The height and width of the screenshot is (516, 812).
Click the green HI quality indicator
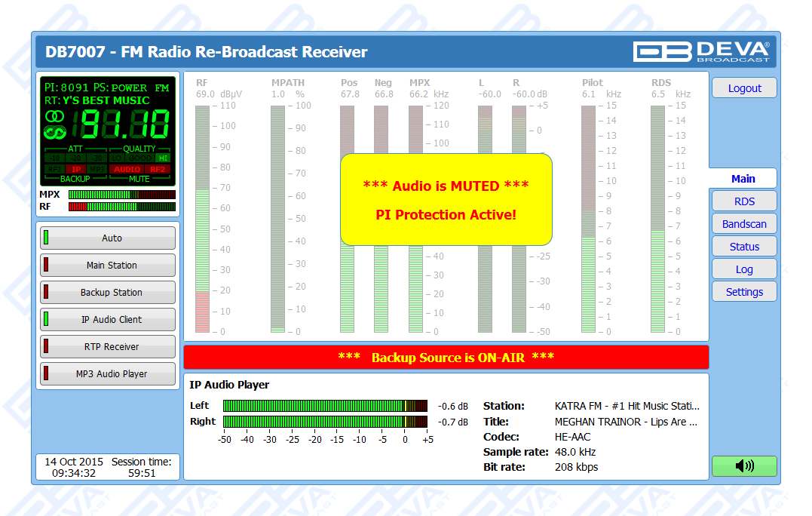point(163,158)
